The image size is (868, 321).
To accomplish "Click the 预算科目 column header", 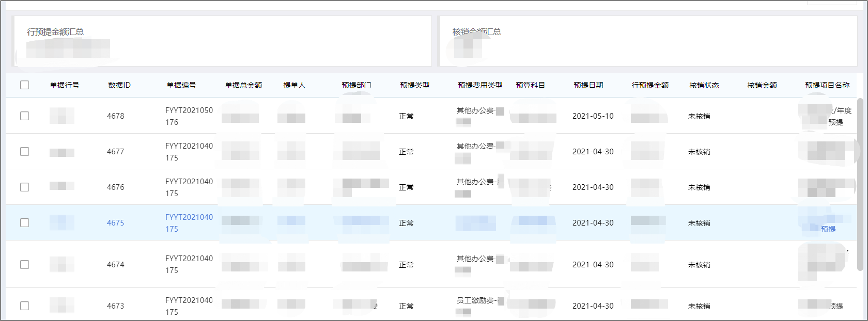I will [x=531, y=85].
